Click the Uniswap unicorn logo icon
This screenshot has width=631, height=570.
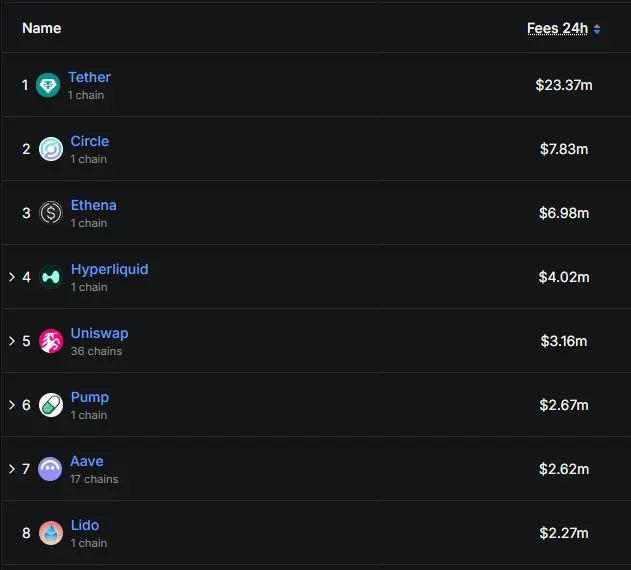click(50, 341)
